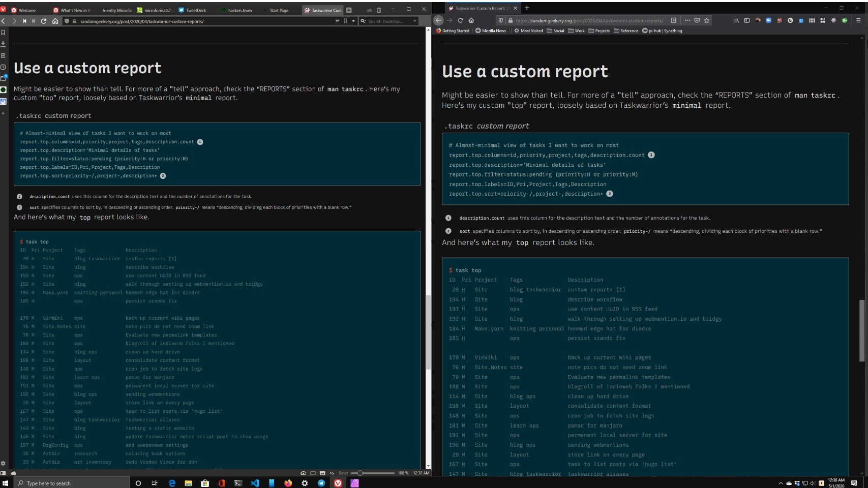The width and height of the screenshot is (868, 488).
Task: Switch to the microformats2 tab
Action: [155, 10]
